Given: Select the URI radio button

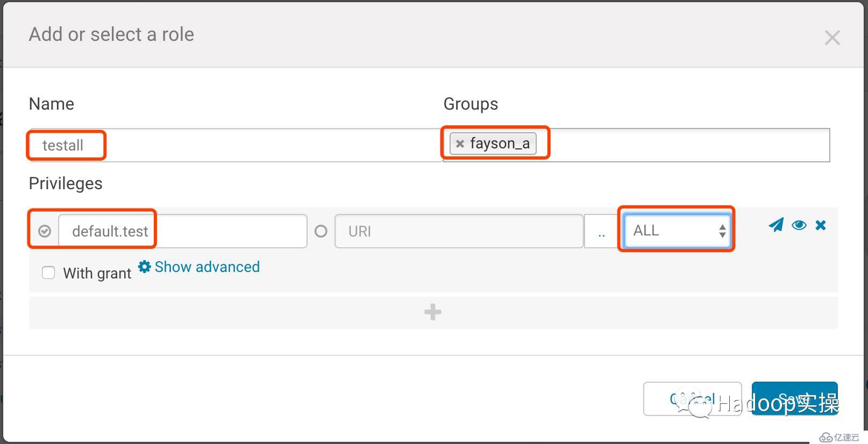Looking at the screenshot, I should click(x=321, y=231).
